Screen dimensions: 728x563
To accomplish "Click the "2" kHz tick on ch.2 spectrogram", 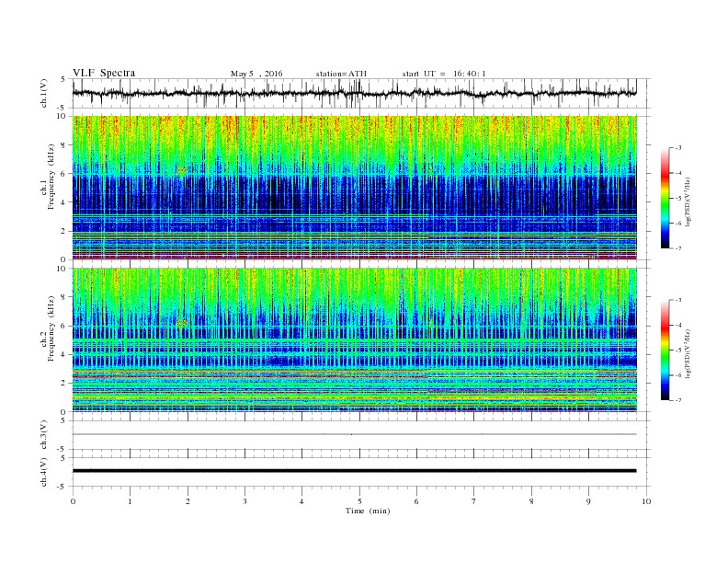I will tap(64, 384).
